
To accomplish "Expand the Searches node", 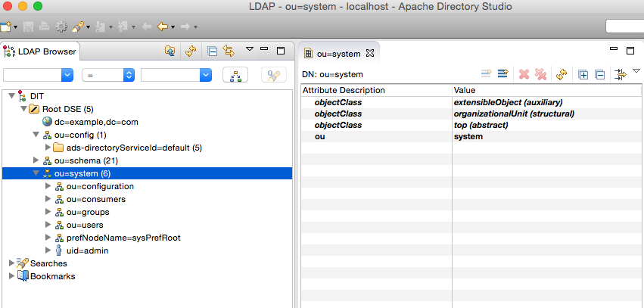I will click(x=11, y=263).
